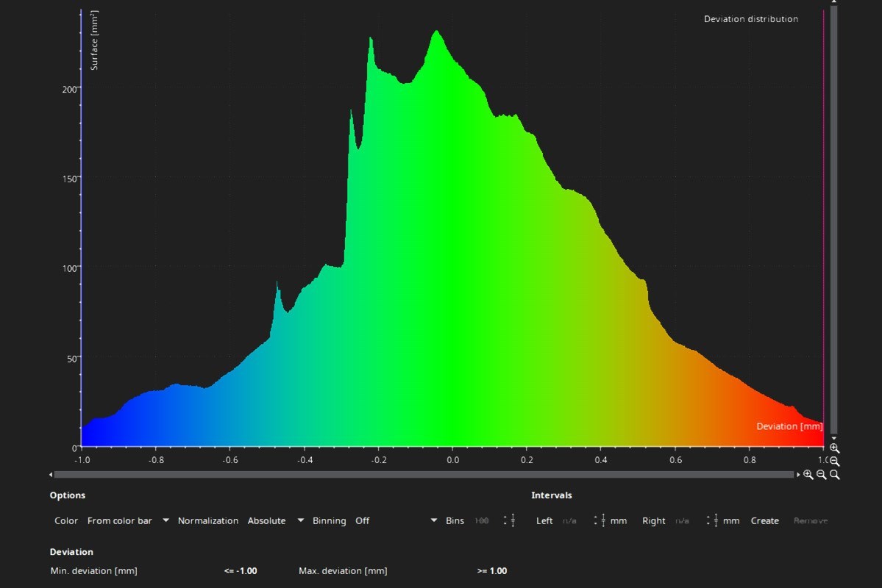
Task: Reset zoom with the plain magnifier icon
Action: [x=835, y=475]
